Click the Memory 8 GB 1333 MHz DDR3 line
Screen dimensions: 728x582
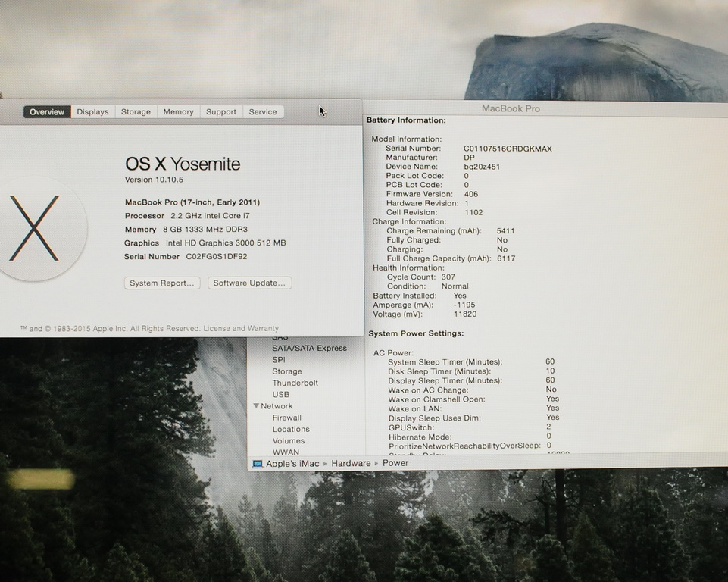click(186, 229)
